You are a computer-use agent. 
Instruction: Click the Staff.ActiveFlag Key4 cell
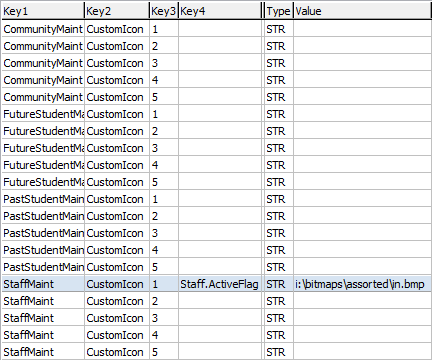(x=220, y=284)
